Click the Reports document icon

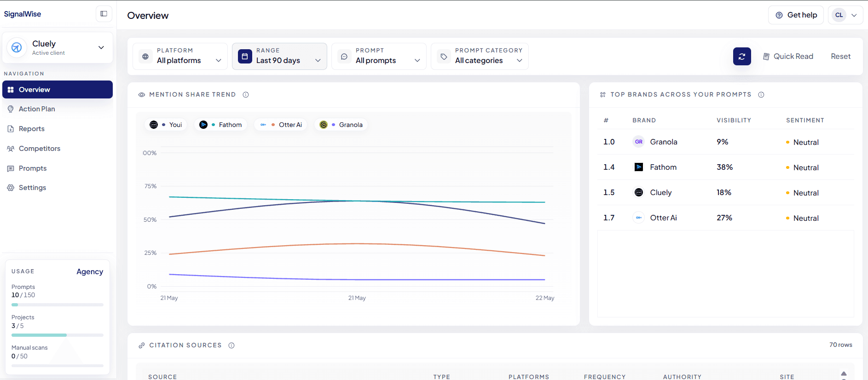(x=11, y=129)
